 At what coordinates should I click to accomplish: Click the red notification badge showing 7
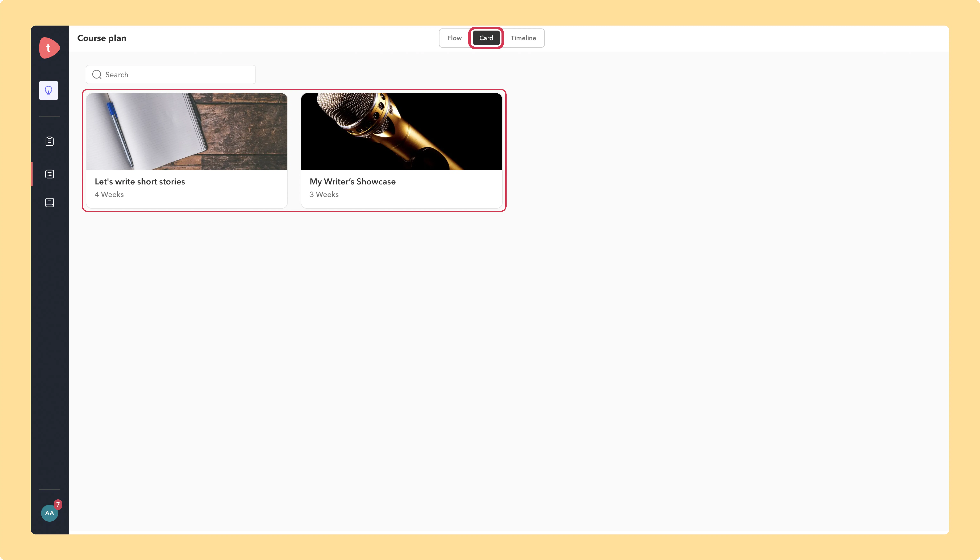(58, 504)
